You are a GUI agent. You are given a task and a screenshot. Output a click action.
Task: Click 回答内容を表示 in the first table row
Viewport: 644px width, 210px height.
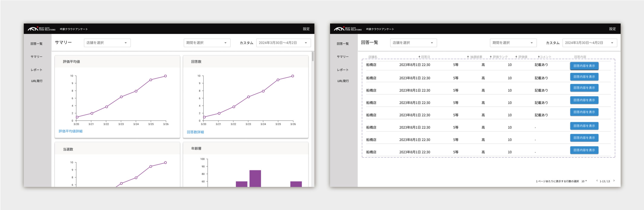pos(584,66)
